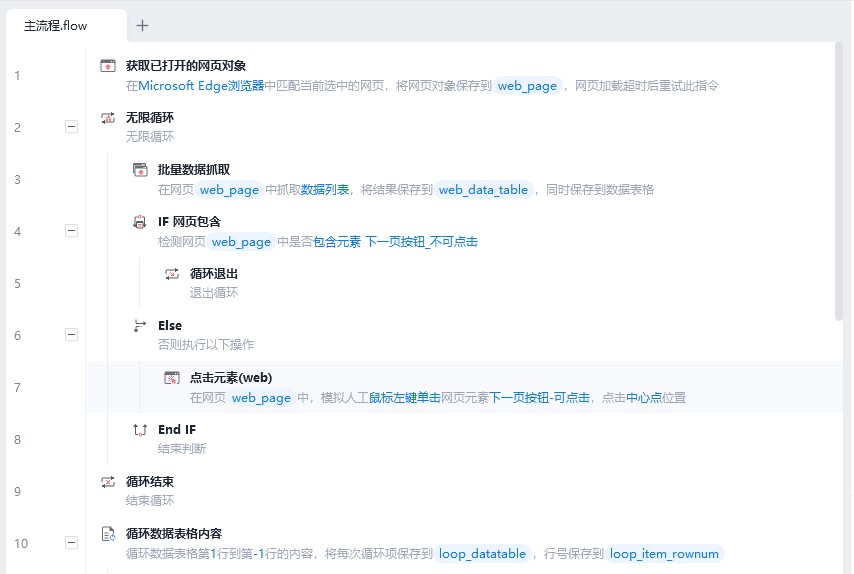This screenshot has width=854, height=574.
Task: Click the web_data_table variable tag
Action: pos(483,190)
